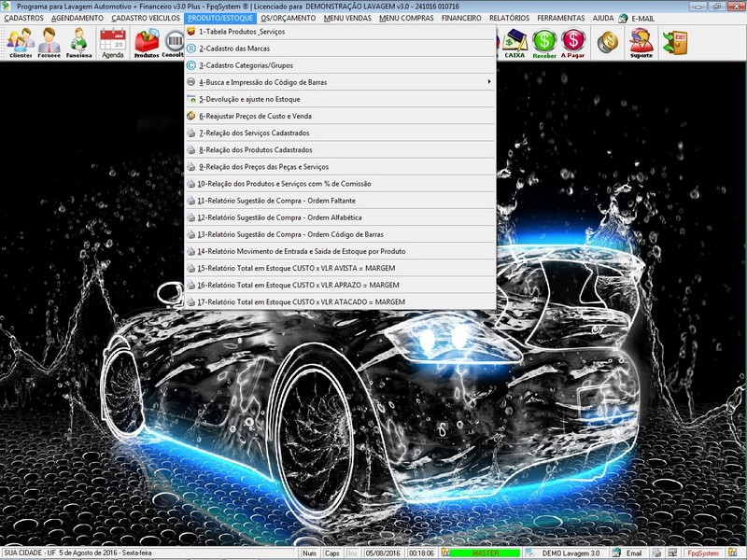Click the gold coins toolbar icon

coord(608,41)
